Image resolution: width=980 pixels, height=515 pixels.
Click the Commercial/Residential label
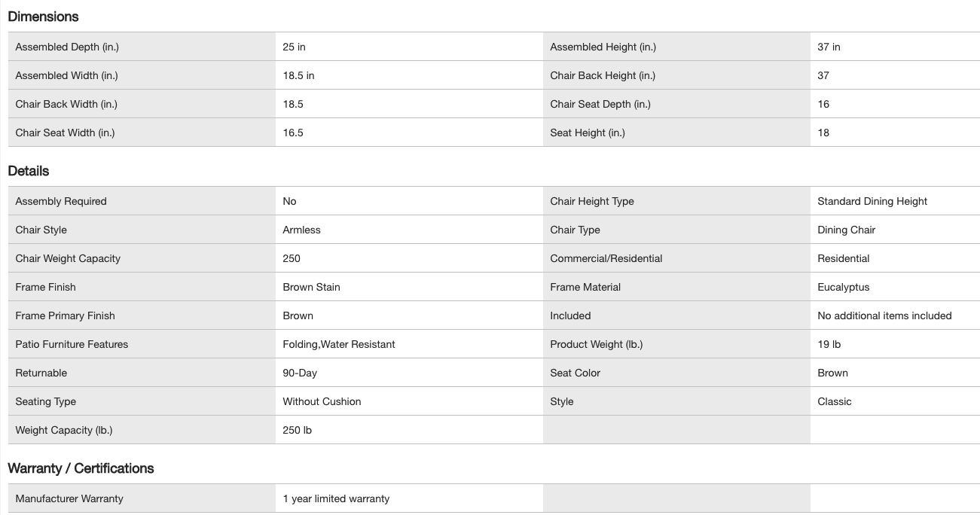pyautogui.click(x=606, y=258)
